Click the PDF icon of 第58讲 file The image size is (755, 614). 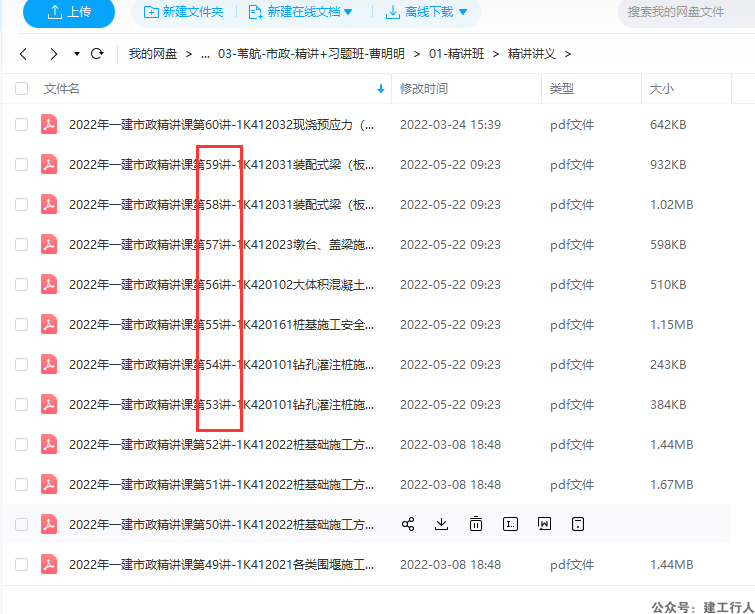click(49, 204)
